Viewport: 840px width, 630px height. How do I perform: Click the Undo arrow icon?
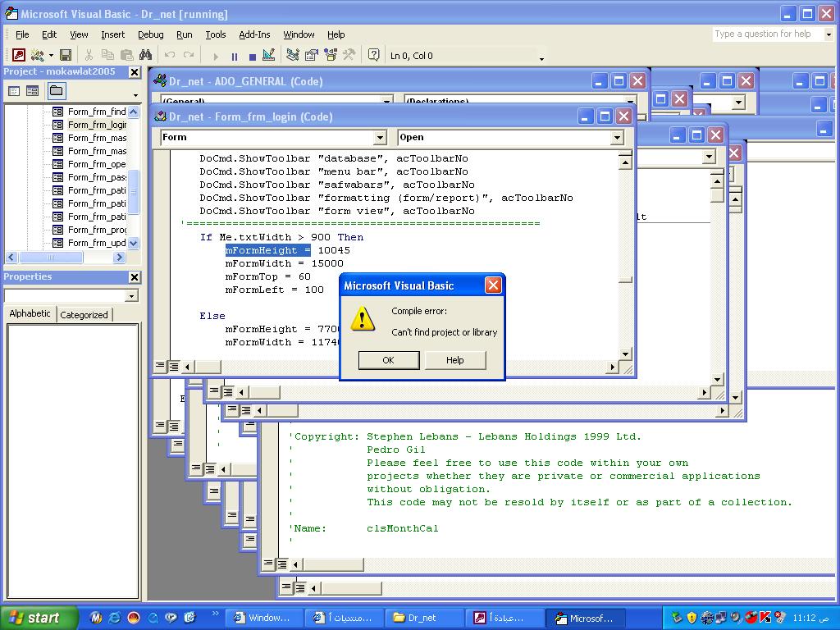[170, 55]
